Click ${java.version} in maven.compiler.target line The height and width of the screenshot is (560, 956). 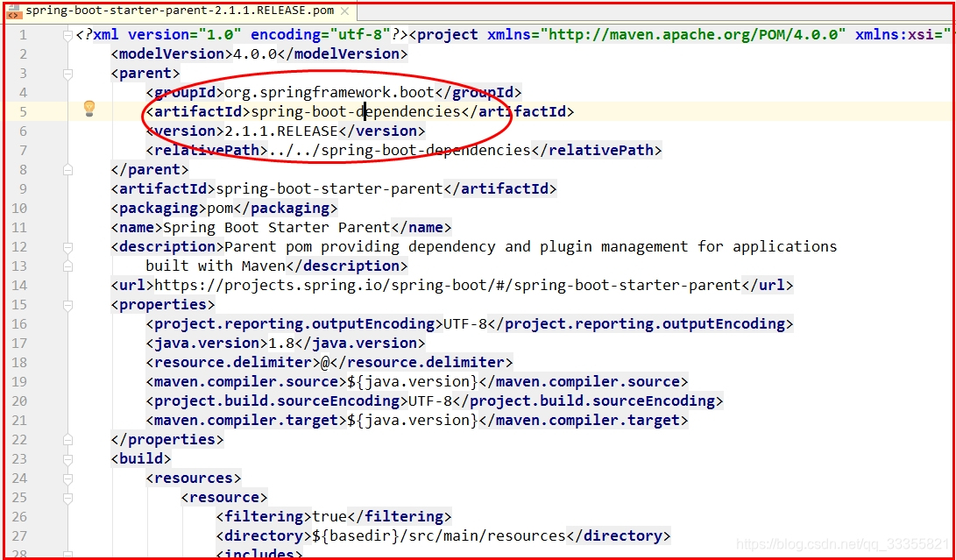click(x=413, y=421)
